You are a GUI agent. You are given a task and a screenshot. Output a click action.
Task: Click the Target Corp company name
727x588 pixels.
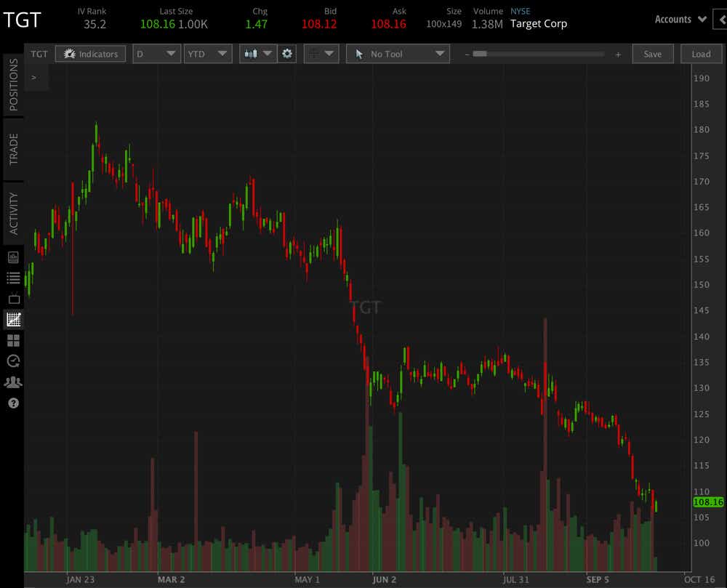pyautogui.click(x=539, y=24)
